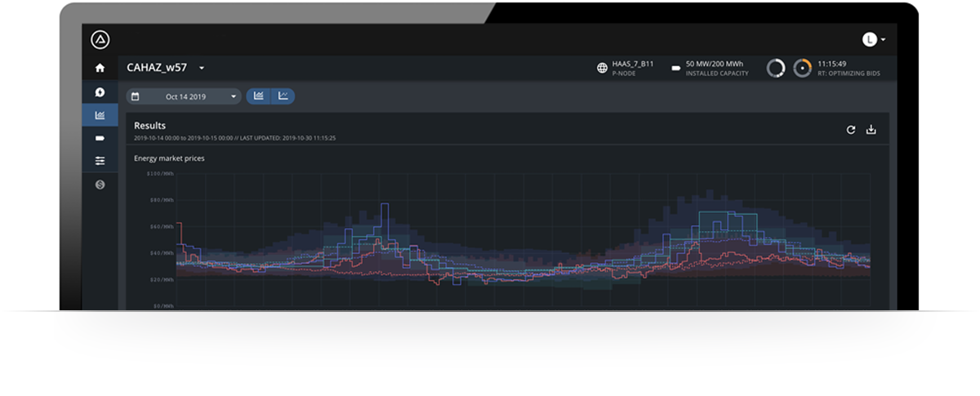The height and width of the screenshot is (396, 980).
Task: Refresh the Results panel
Action: [x=851, y=130]
